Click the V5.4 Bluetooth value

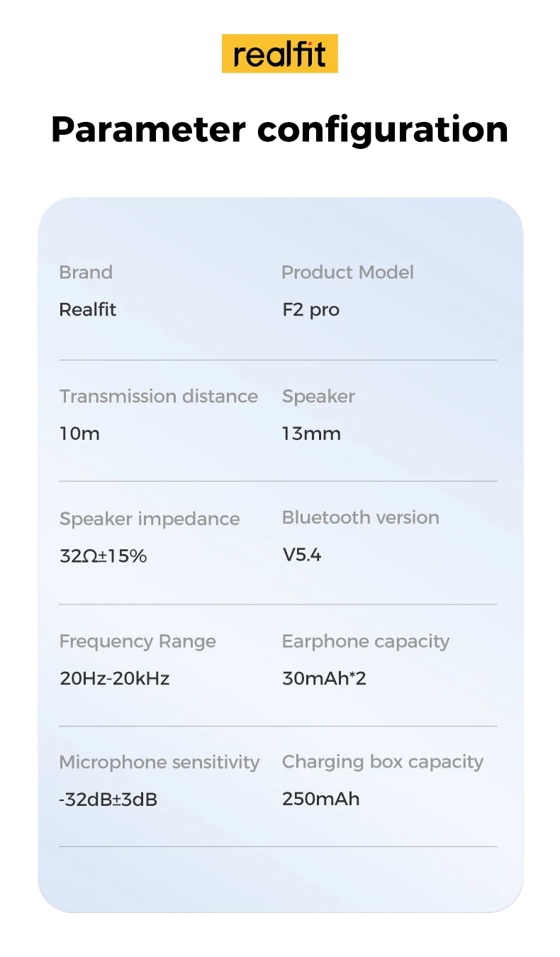[x=302, y=555]
